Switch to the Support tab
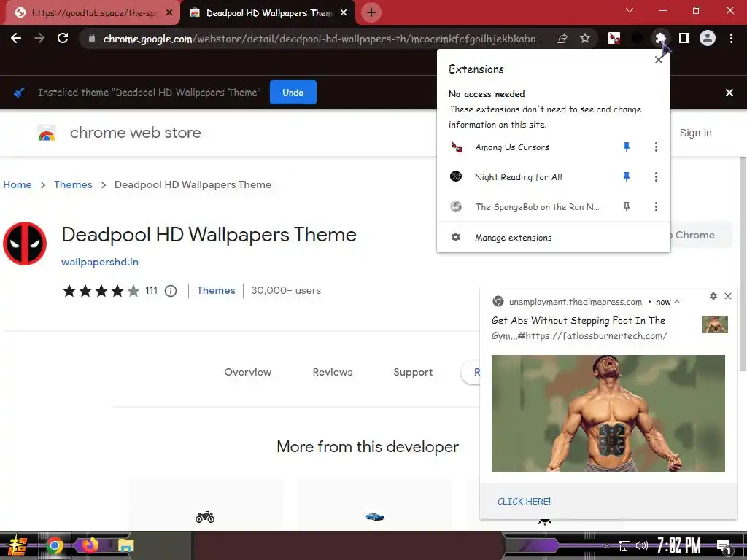This screenshot has height=560, width=747. tap(413, 372)
